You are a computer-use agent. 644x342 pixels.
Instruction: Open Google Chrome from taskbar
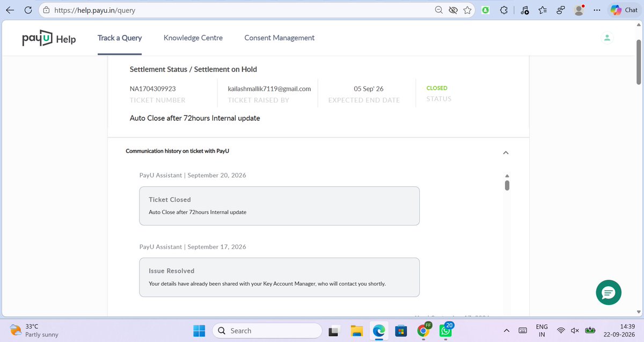point(423,330)
